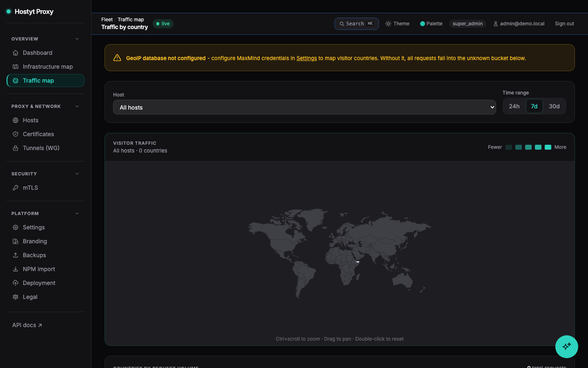The width and height of the screenshot is (588, 368).
Task: Click the world map visualization
Action: point(340,254)
